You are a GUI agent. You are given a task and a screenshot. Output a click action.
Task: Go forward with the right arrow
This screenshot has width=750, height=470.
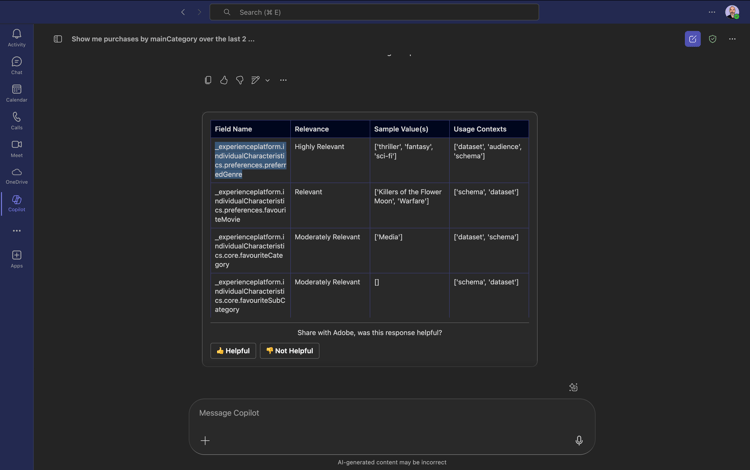click(199, 12)
